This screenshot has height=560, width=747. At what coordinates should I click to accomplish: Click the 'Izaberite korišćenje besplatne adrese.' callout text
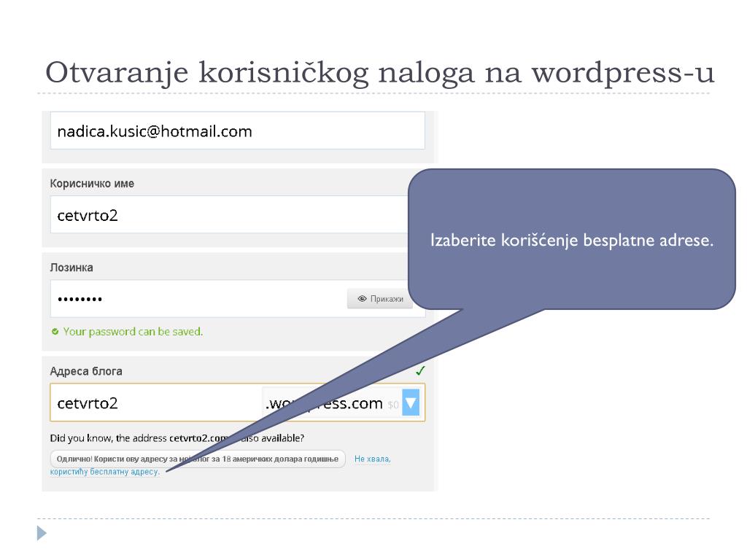(572, 240)
